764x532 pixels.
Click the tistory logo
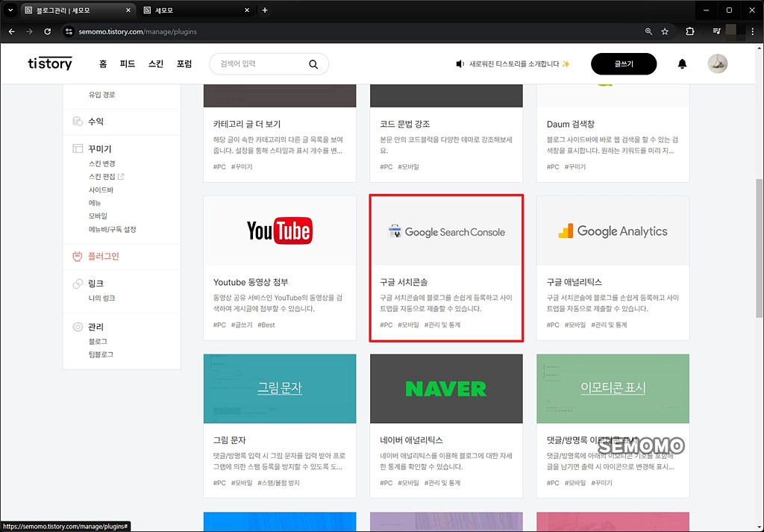coord(50,63)
